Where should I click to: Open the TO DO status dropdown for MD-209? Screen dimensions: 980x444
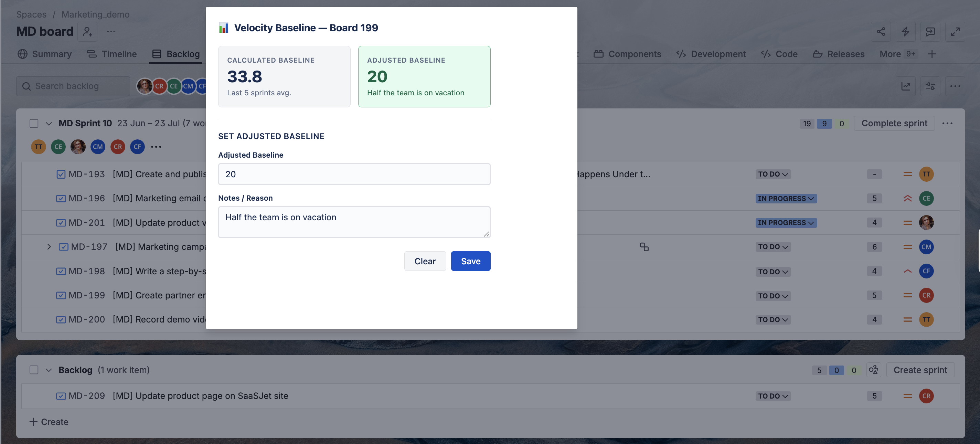pyautogui.click(x=773, y=396)
